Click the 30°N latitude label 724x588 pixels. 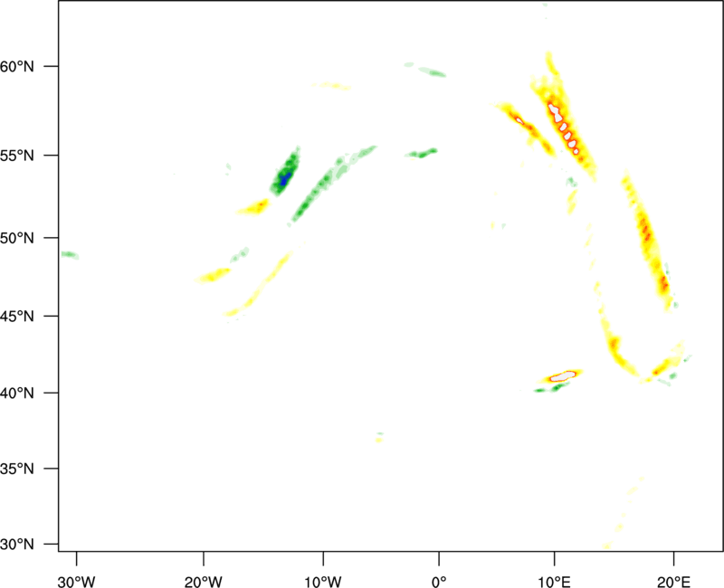17,545
